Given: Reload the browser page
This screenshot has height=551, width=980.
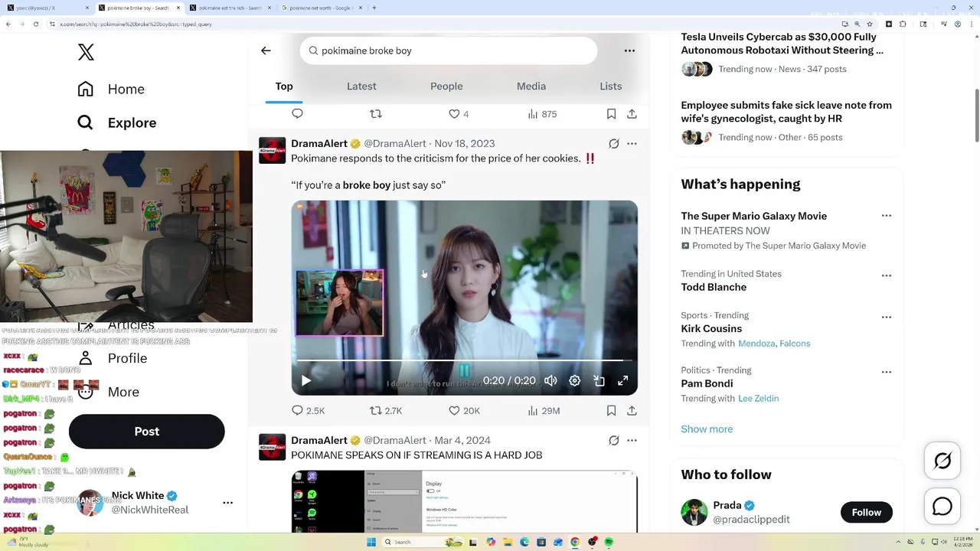Looking at the screenshot, I should 35,24.
